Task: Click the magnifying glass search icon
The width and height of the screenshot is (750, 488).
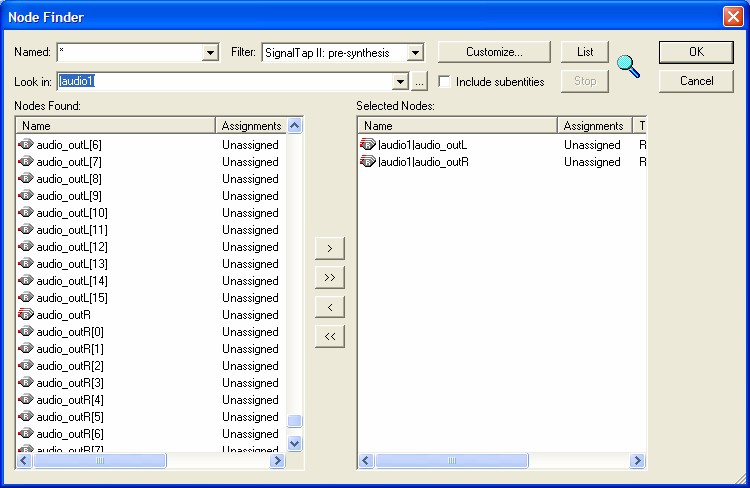Action: (628, 67)
